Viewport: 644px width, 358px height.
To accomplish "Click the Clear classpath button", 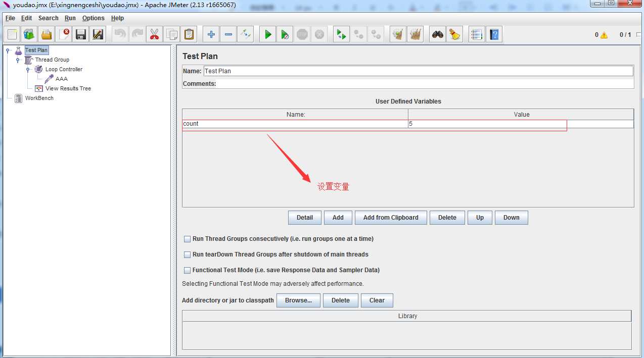I will point(377,300).
